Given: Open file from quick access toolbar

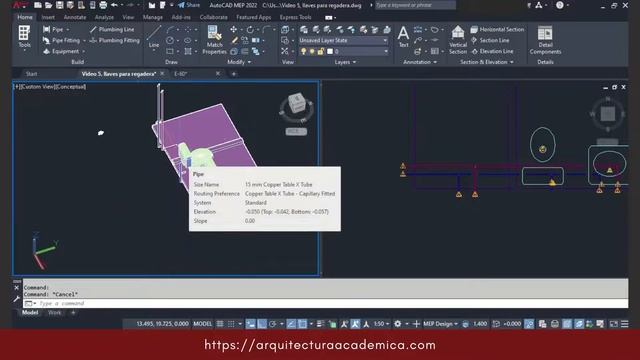Looking at the screenshot, I should (49, 5).
